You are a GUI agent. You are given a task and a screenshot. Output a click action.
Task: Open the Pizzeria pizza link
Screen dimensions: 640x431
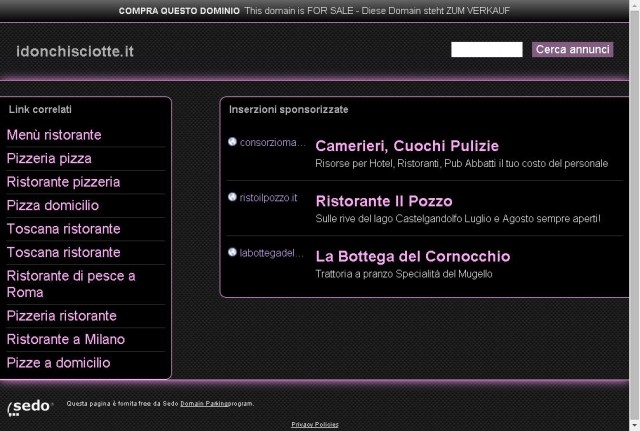tap(49, 158)
